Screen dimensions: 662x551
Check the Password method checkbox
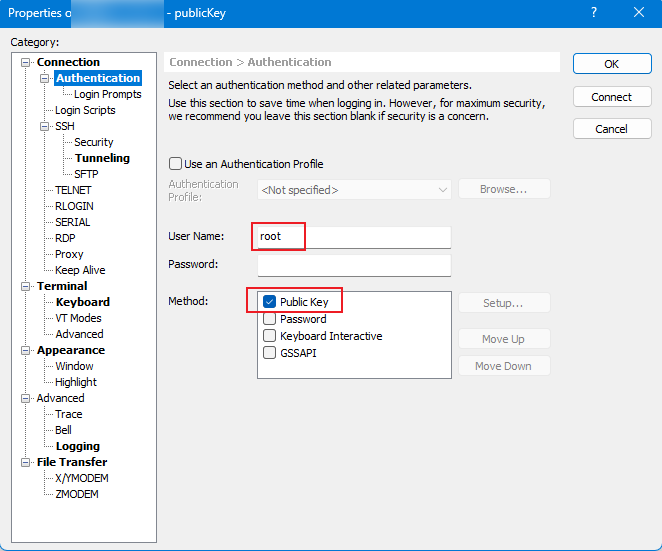269,319
